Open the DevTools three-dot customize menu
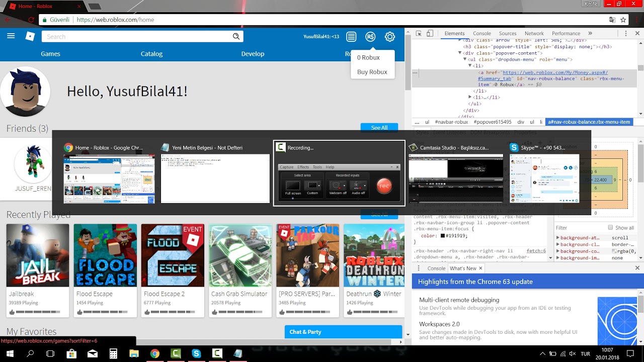This screenshot has height=362, width=644. point(626,33)
